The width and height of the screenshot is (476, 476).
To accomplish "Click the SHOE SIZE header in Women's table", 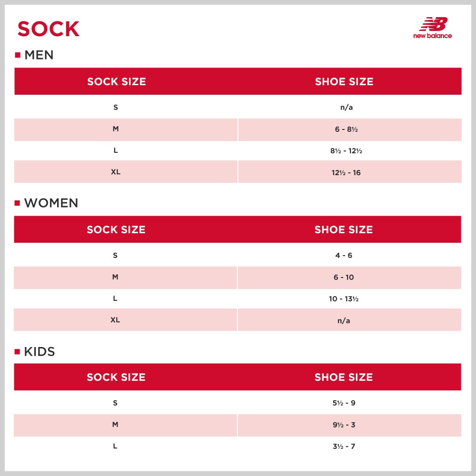I will [344, 229].
